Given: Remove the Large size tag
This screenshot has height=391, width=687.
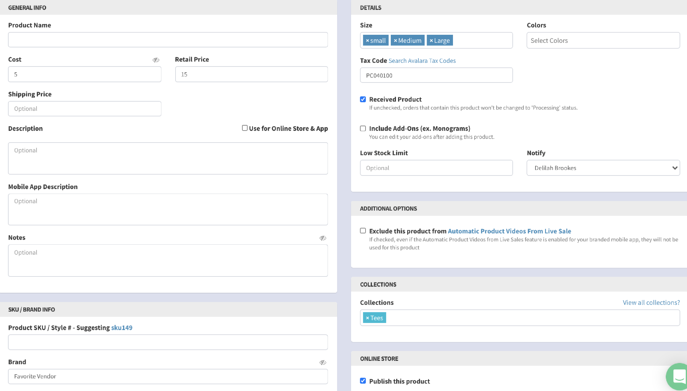Looking at the screenshot, I should coord(431,41).
